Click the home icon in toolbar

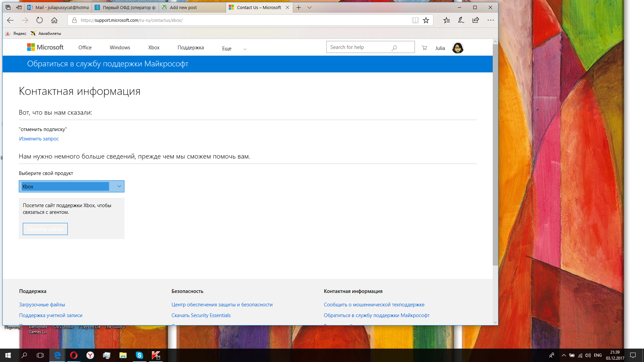[x=54, y=20]
